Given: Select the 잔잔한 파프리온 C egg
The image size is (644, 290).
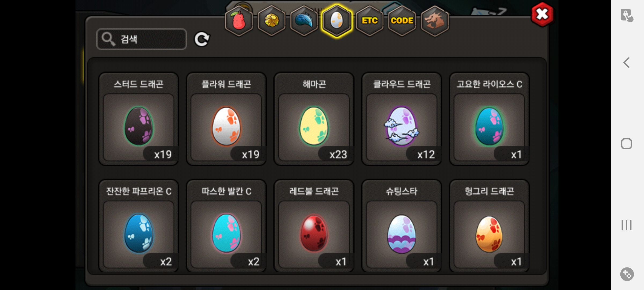Looking at the screenshot, I should pyautogui.click(x=138, y=226).
